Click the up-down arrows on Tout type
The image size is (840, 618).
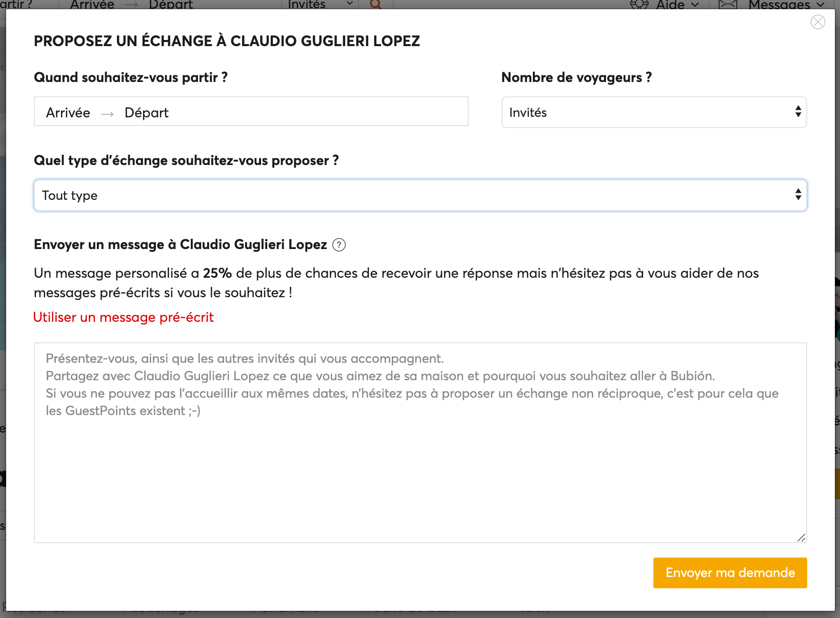[798, 195]
